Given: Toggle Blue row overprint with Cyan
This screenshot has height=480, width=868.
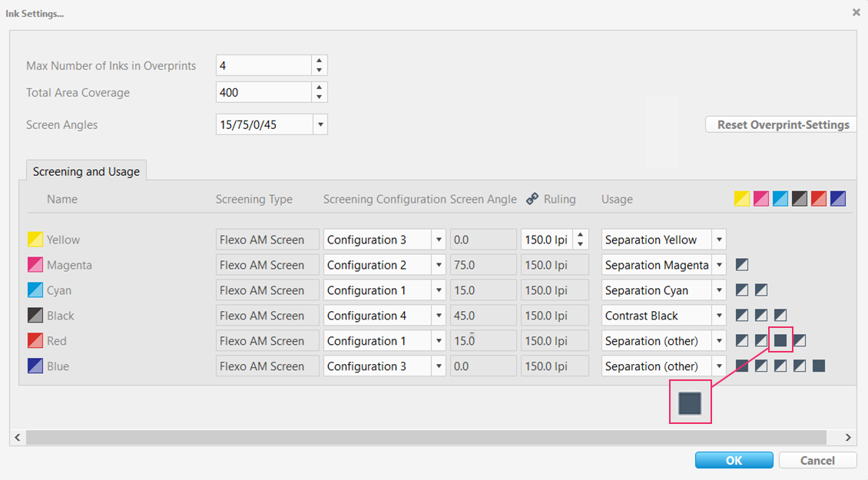Looking at the screenshot, I should point(780,366).
